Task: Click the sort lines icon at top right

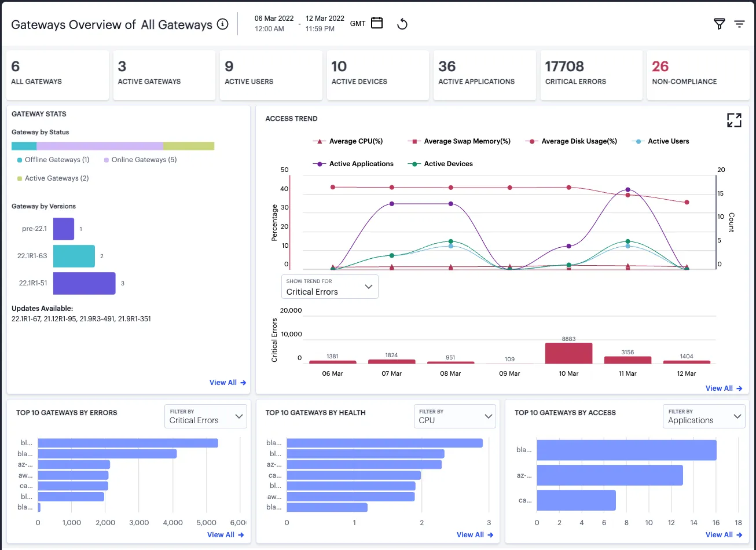Action: [x=739, y=24]
